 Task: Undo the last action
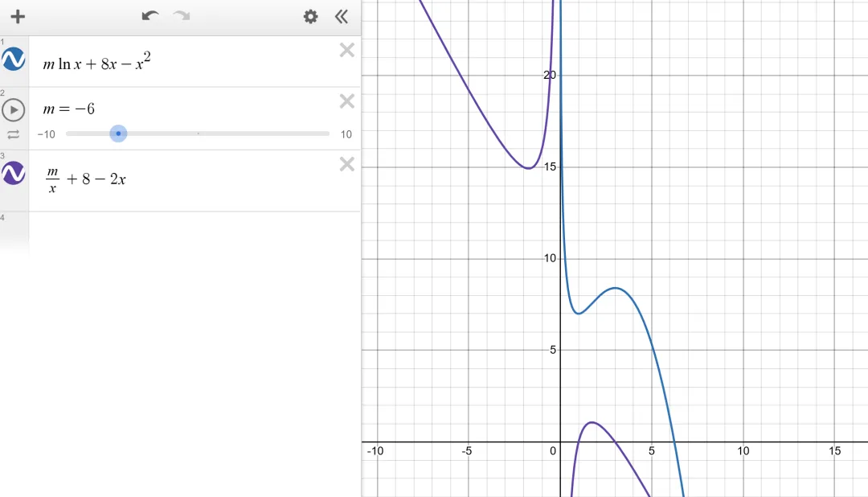150,16
